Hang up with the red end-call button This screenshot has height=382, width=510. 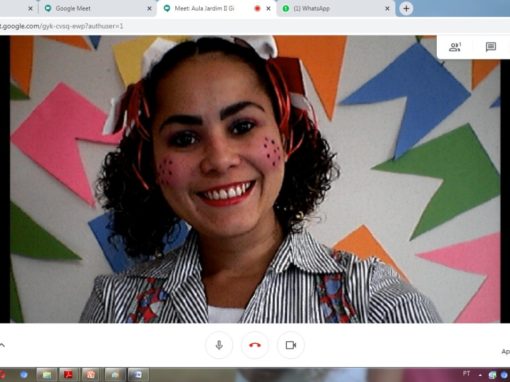[x=255, y=345]
